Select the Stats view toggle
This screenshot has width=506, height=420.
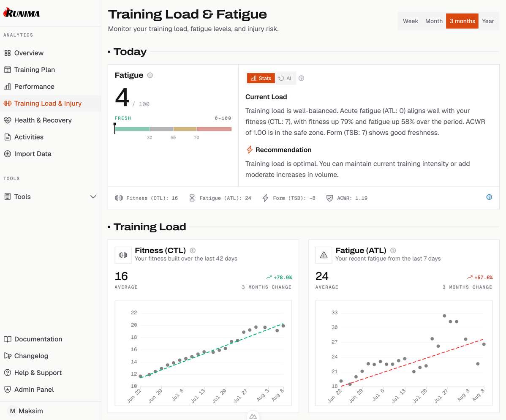261,78
